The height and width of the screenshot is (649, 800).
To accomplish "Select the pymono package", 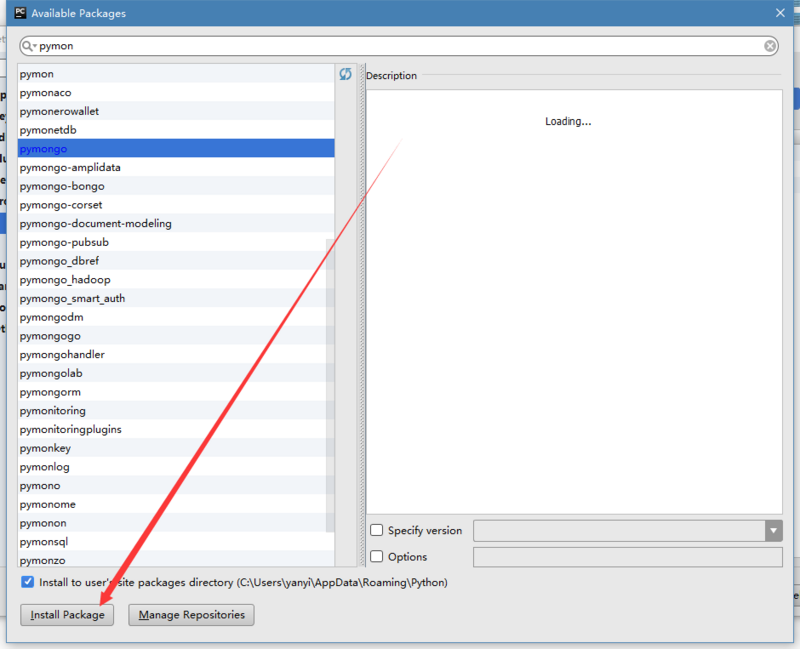I will pos(176,486).
